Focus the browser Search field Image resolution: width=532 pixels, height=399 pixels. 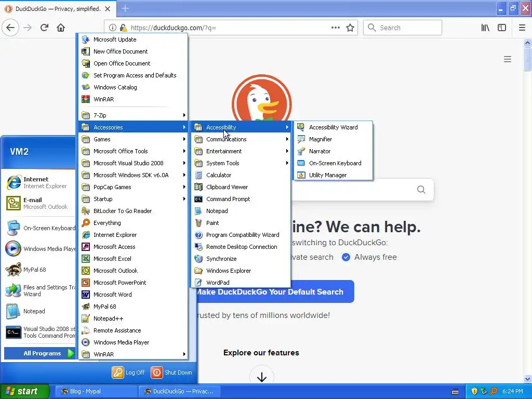click(x=403, y=28)
